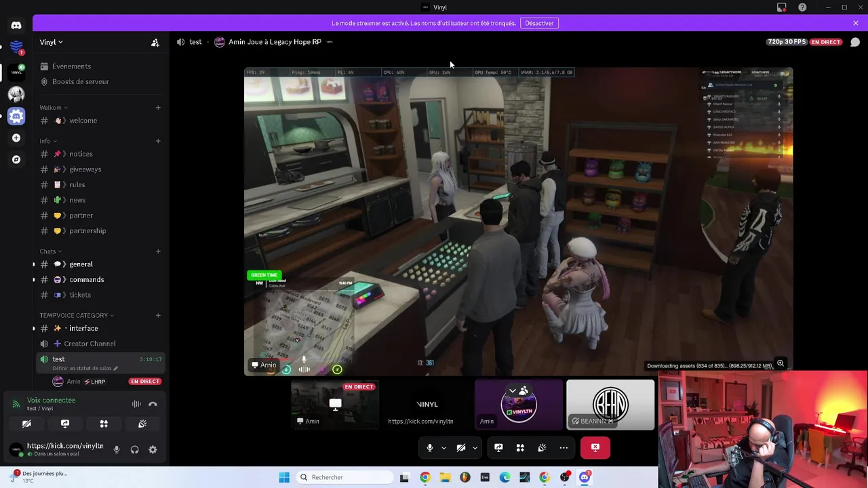868x488 pixels.
Task: Open Boosts de serveur
Action: [x=100, y=82]
